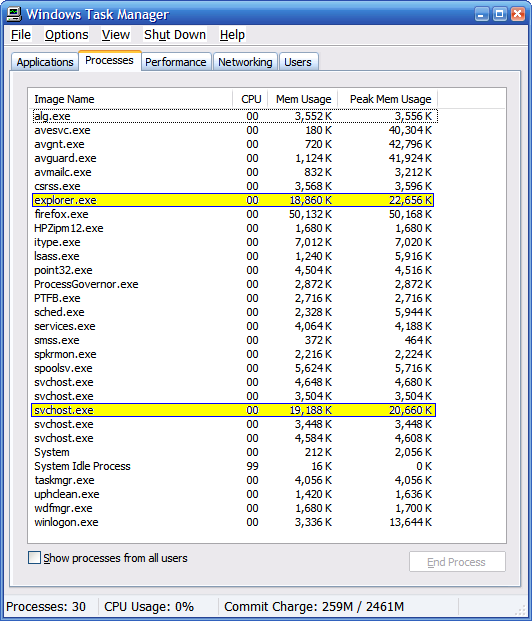532x621 pixels.
Task: Click the Task Manager title bar icon
Action: click(x=13, y=14)
